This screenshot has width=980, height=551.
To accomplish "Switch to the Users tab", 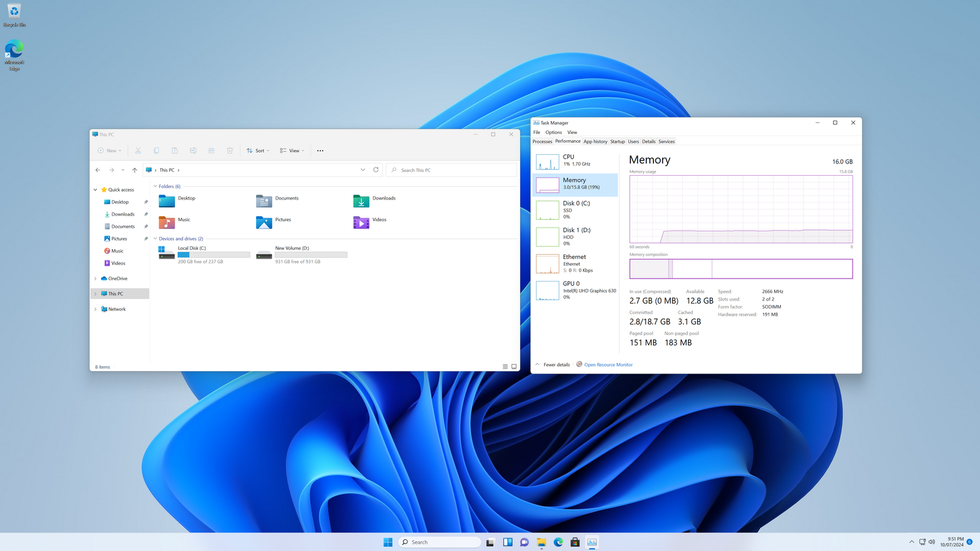I will (x=633, y=141).
